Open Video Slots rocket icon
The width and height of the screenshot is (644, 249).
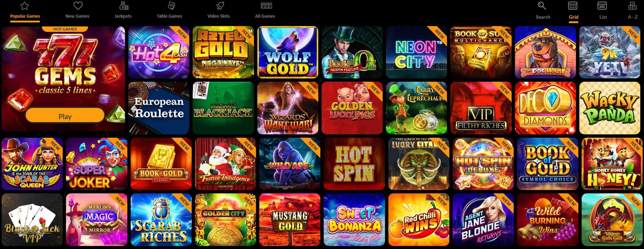(x=220, y=6)
